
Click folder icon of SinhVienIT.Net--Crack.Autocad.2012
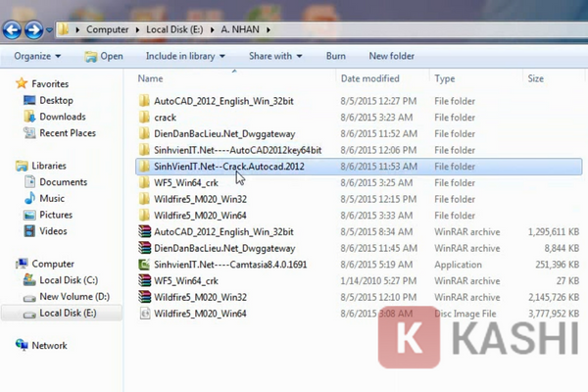tap(144, 167)
